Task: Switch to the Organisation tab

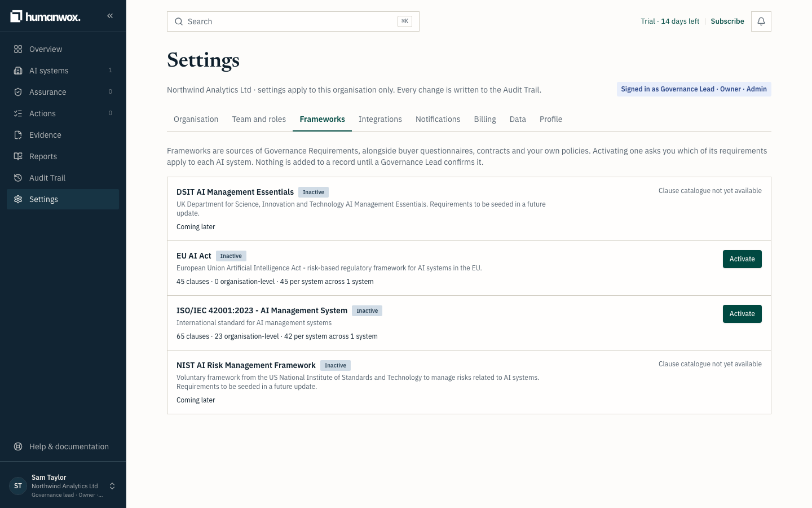Action: pyautogui.click(x=196, y=119)
